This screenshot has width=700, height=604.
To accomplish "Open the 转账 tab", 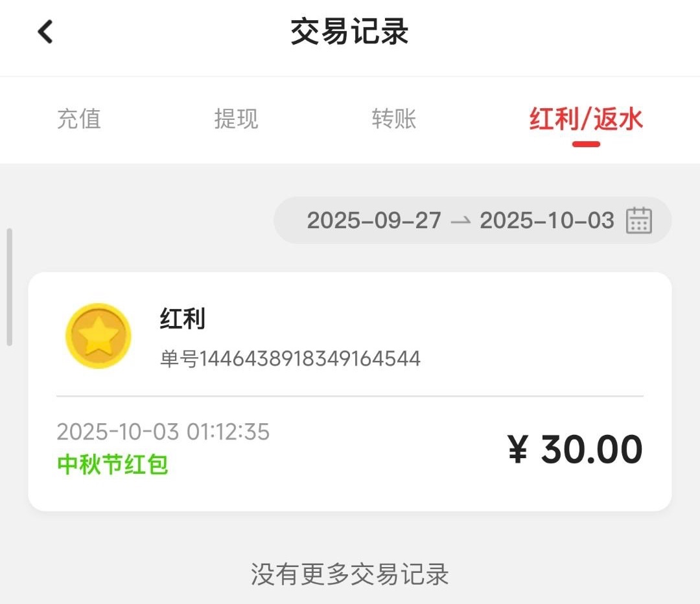I will (x=393, y=119).
